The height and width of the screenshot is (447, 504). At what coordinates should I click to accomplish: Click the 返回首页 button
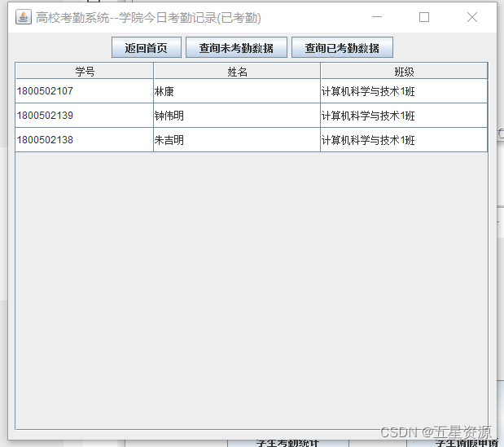click(x=147, y=47)
